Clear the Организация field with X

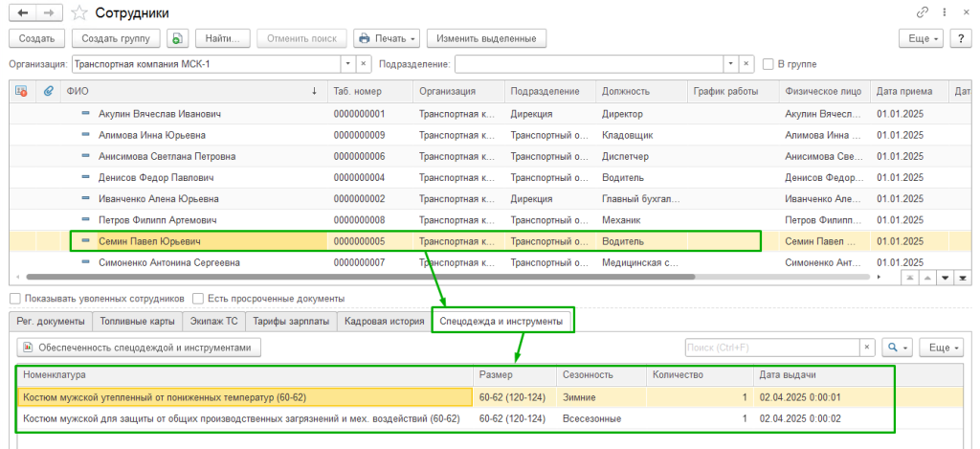tap(364, 64)
